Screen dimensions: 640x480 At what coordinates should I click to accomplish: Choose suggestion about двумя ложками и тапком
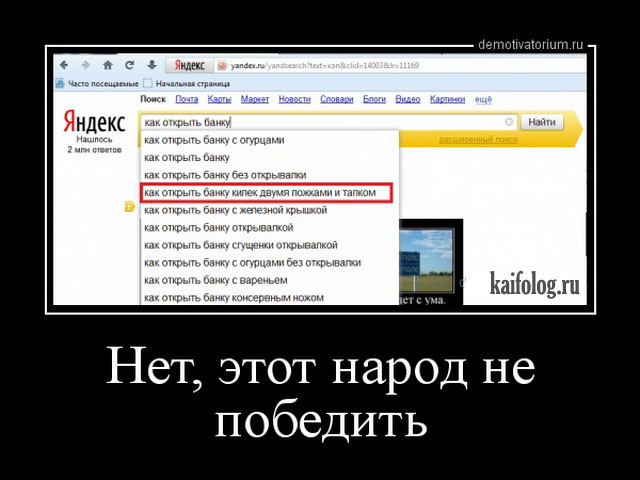pos(267,193)
